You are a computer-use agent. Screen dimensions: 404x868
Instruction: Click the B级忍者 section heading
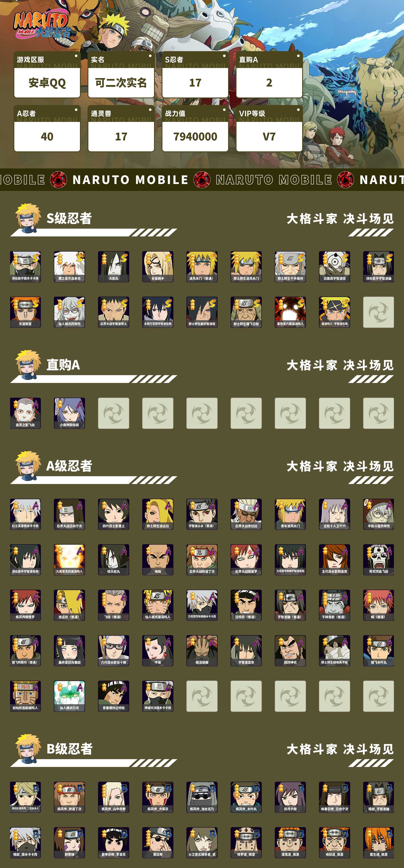pyautogui.click(x=69, y=749)
